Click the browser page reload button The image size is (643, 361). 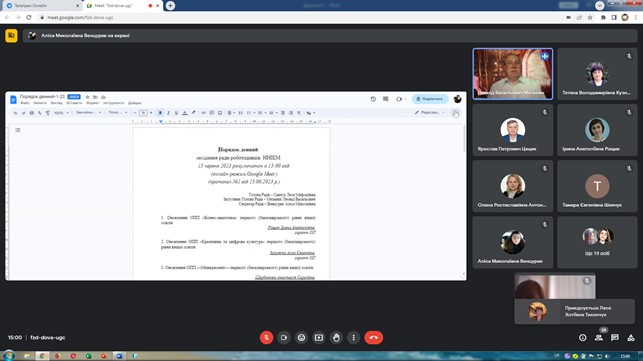[x=29, y=18]
